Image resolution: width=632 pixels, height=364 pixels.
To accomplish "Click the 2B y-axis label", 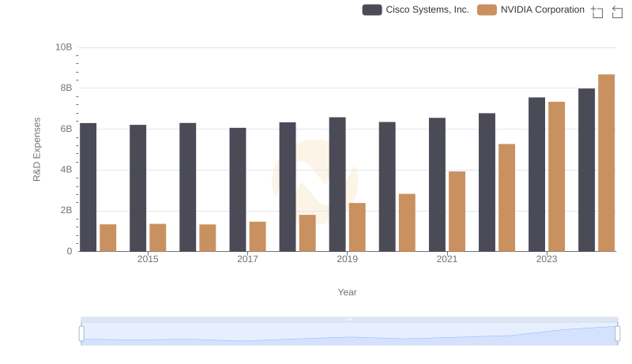I will tap(66, 210).
